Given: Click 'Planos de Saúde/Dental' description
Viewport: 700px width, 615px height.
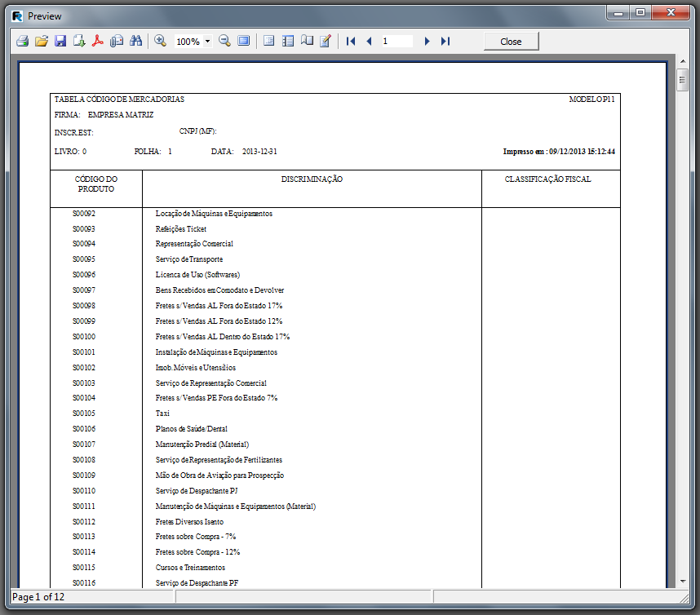Looking at the screenshot, I should (x=191, y=429).
